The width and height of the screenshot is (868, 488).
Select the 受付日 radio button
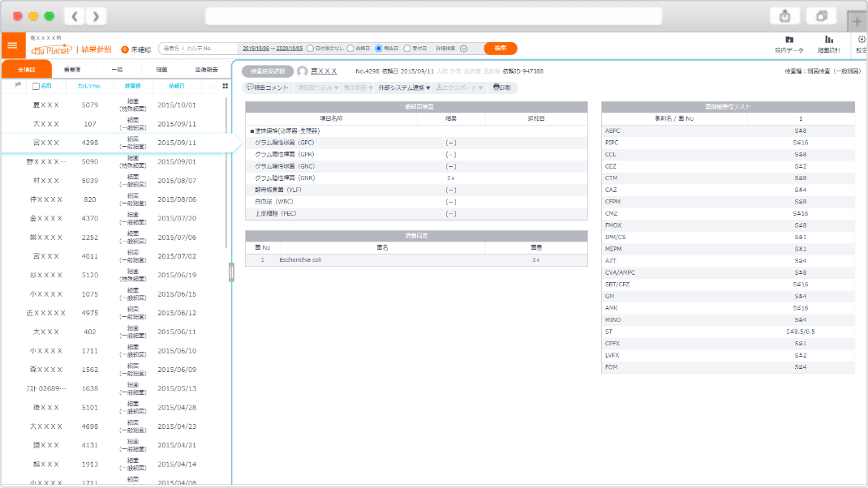(x=406, y=49)
